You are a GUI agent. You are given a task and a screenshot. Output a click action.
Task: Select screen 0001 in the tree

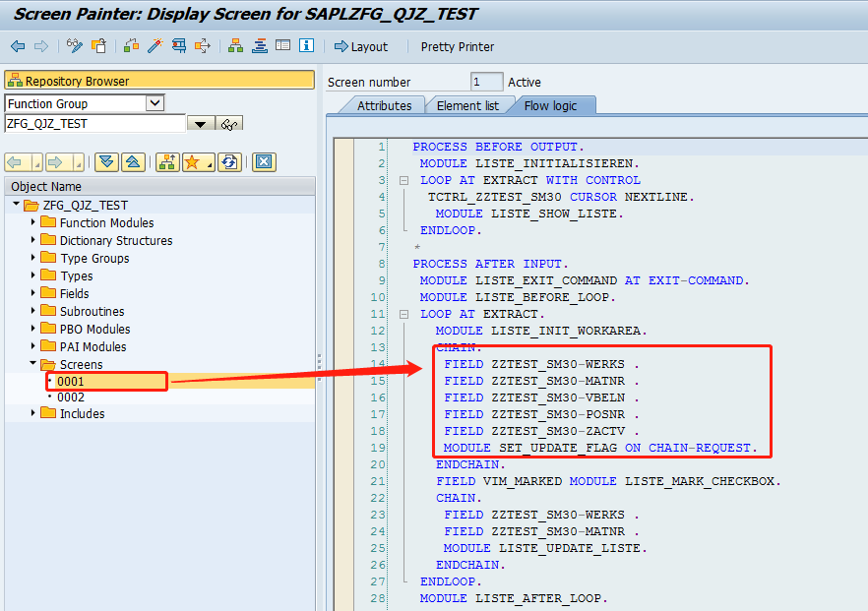70,382
